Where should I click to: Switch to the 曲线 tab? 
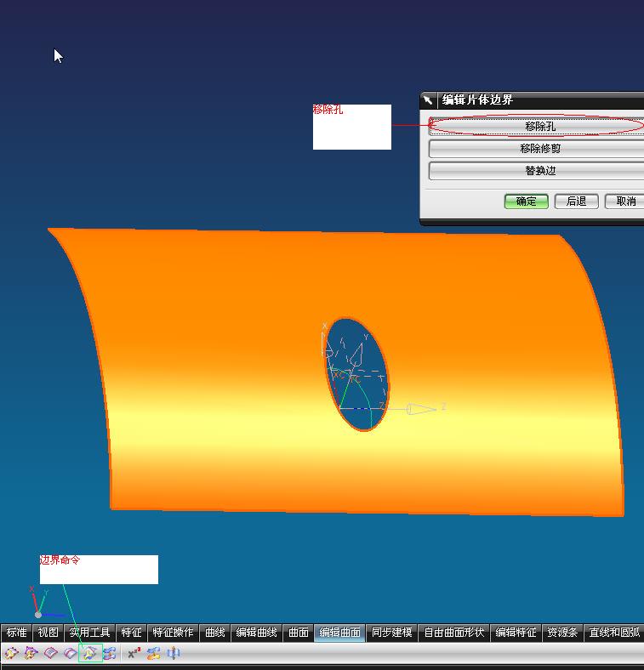pyautogui.click(x=214, y=633)
